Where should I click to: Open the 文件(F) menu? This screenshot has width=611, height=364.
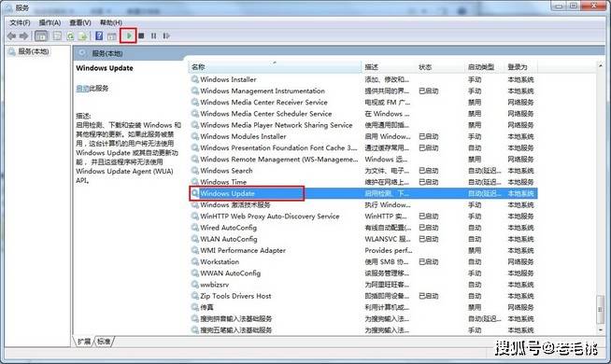[x=20, y=22]
